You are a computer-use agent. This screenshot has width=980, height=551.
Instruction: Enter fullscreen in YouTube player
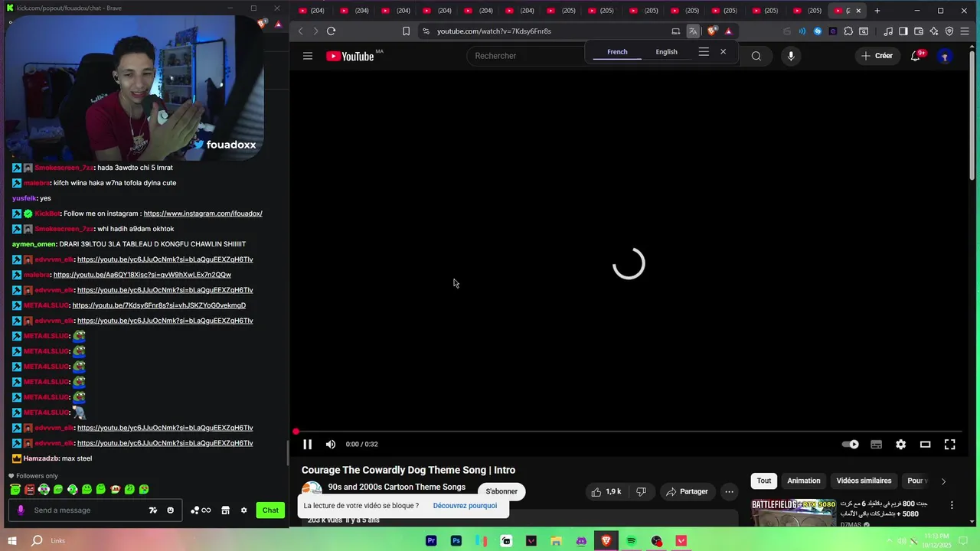click(x=949, y=444)
